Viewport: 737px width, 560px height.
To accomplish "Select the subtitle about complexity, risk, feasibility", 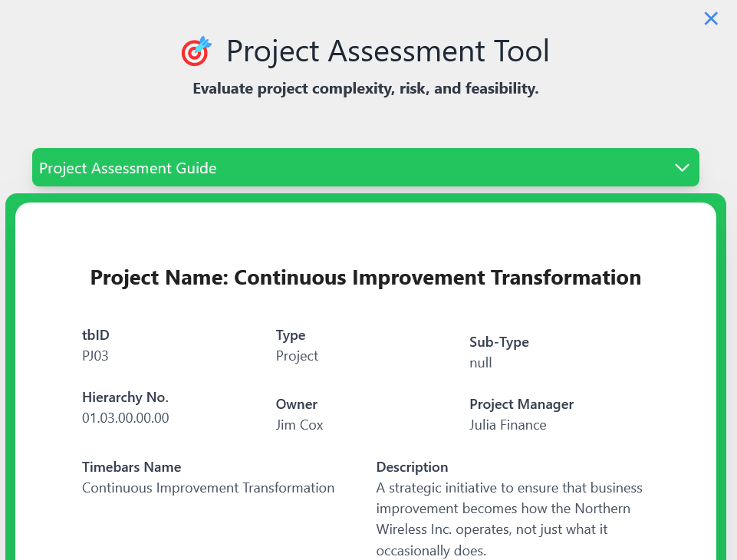I will (366, 89).
